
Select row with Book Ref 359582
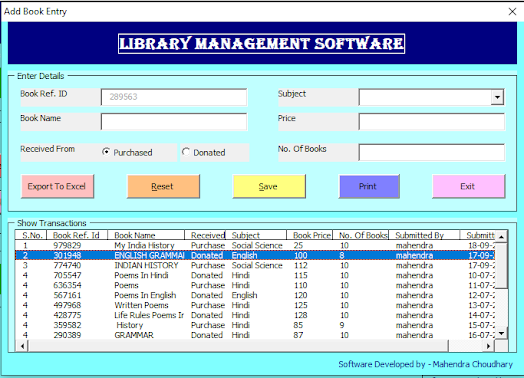coord(255,325)
